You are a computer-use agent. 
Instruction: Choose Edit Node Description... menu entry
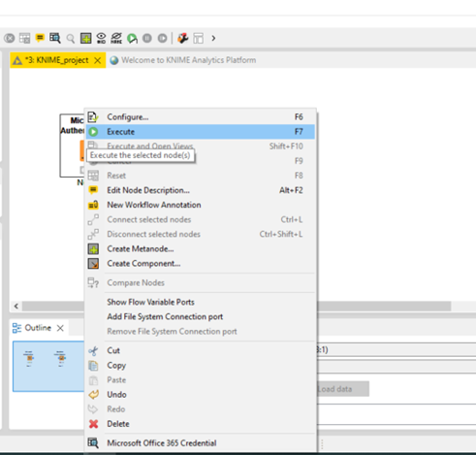pos(201,190)
